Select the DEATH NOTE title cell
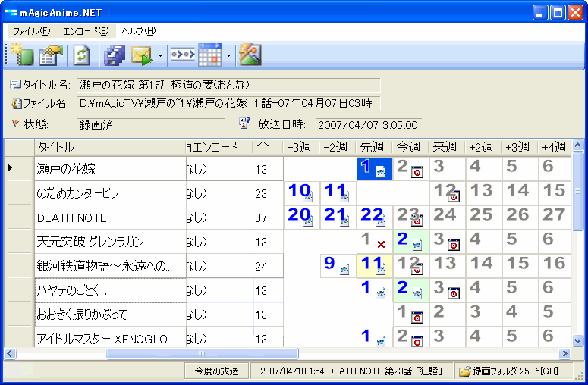Viewport: 588px width, 385px height. click(x=110, y=218)
